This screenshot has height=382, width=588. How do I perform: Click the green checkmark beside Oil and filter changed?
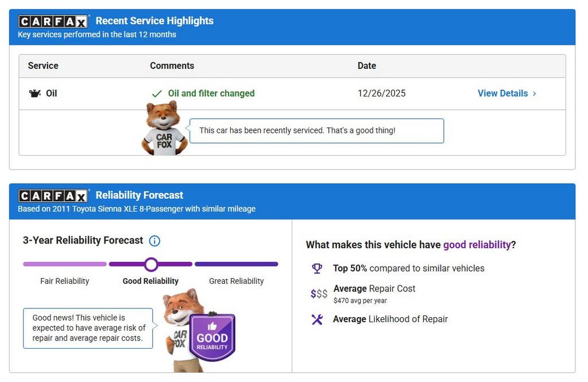[x=156, y=94]
